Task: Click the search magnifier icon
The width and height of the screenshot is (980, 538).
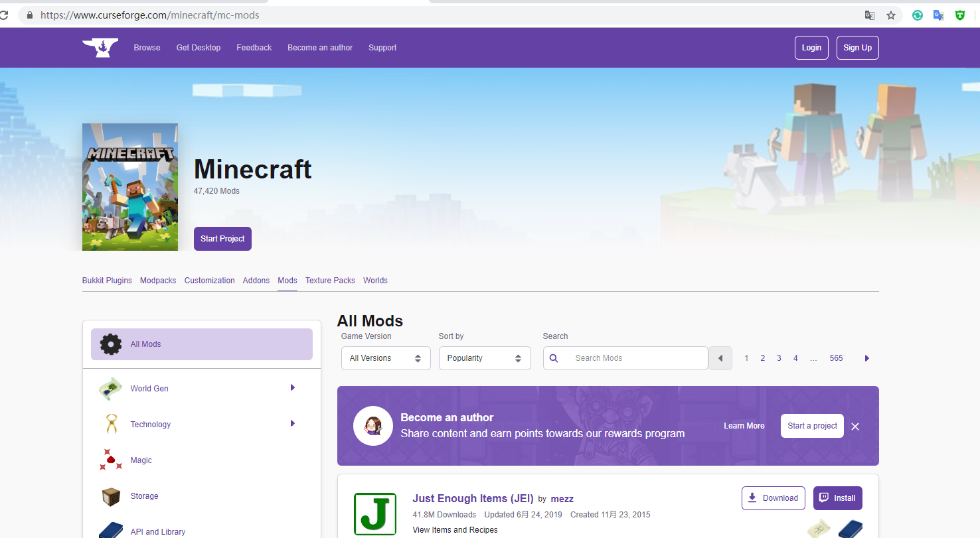Action: tap(554, 358)
